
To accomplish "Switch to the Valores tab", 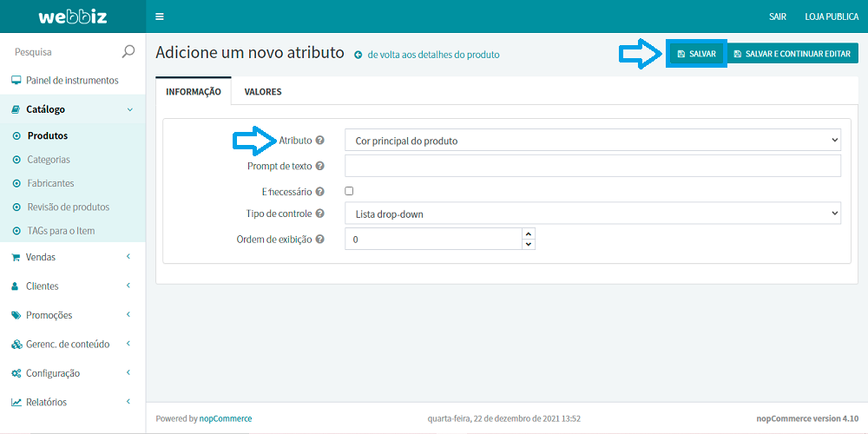I will (x=263, y=91).
